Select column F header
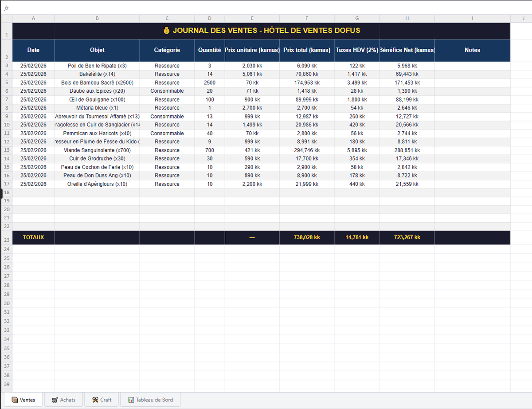Screen dimensions: 532x409 (x=307, y=18)
